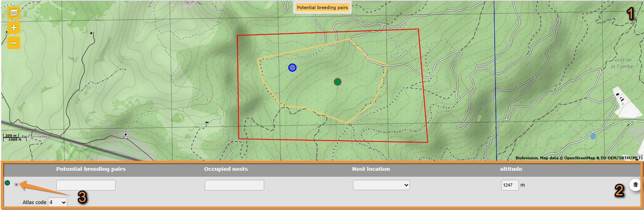The height and width of the screenshot is (210, 644).
Task: Click the green dot marker on map
Action: point(337,82)
